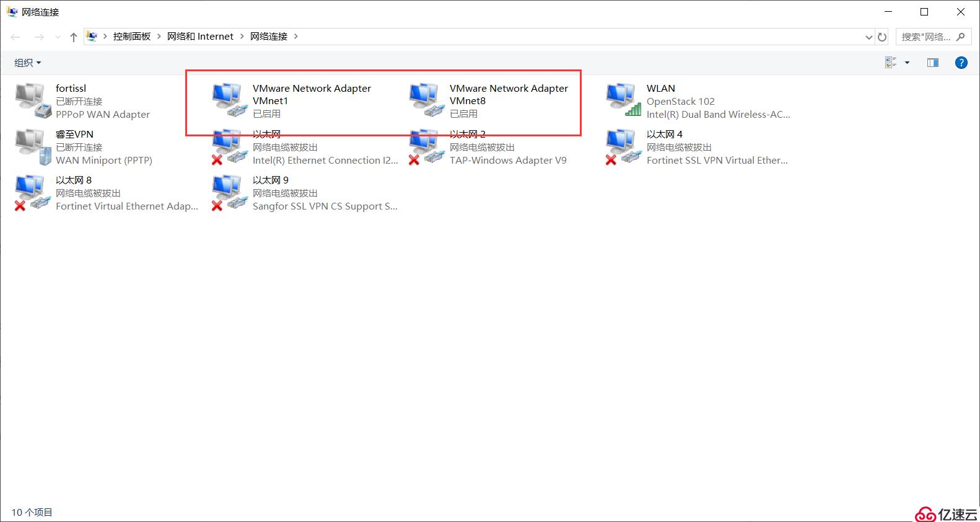The width and height of the screenshot is (980, 522).
Task: Go to 控制面板 in breadcrumb
Action: (132, 37)
